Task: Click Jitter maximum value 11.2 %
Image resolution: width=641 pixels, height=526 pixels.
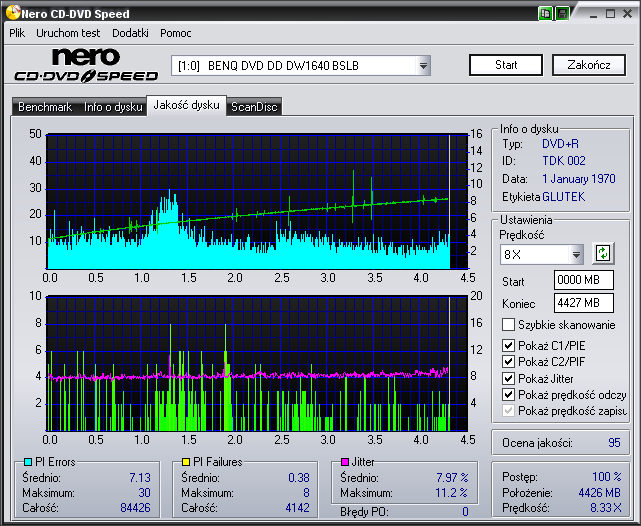Action: point(451,493)
